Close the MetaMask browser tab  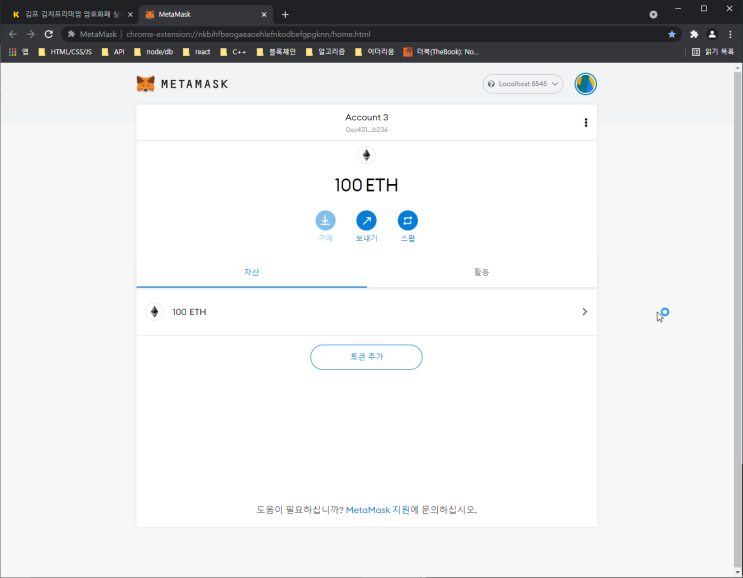[264, 15]
